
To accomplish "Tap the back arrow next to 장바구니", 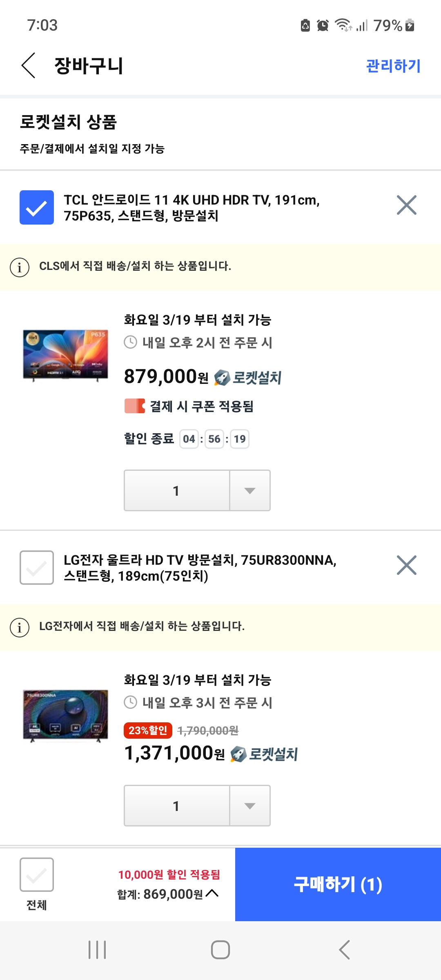I will point(29,65).
